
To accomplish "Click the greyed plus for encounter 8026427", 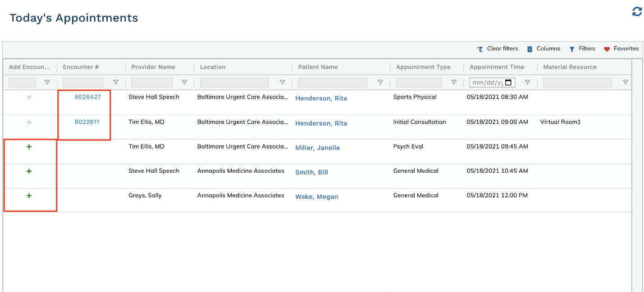I will coord(29,97).
